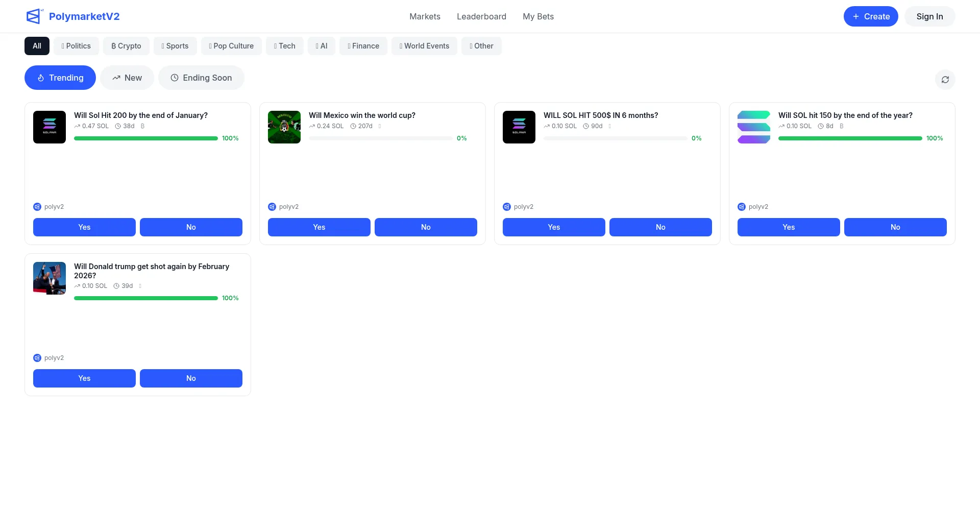The image size is (980, 507).
Task: Filter markets by World Events category
Action: pyautogui.click(x=424, y=46)
